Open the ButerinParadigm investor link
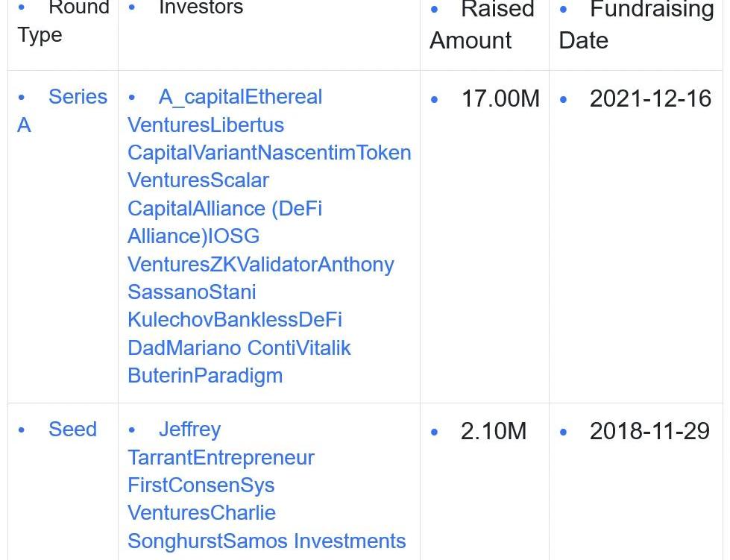730x560 pixels. [205, 376]
